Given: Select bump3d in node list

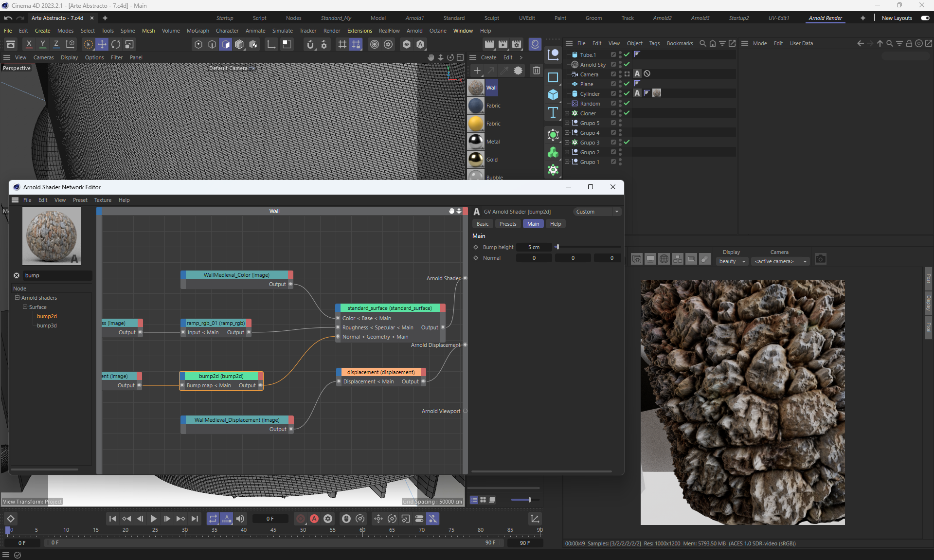Looking at the screenshot, I should tap(47, 325).
